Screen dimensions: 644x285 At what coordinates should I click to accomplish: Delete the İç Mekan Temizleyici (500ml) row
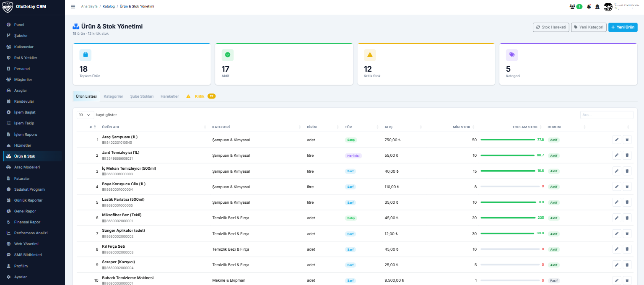pos(627,171)
